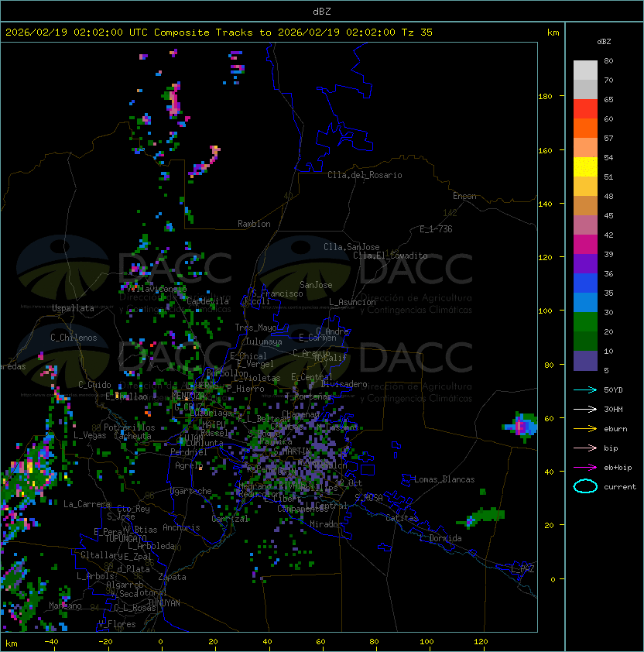Image resolution: width=644 pixels, height=652 pixels.
Task: Click the E_1-736 label
Action: point(436,229)
